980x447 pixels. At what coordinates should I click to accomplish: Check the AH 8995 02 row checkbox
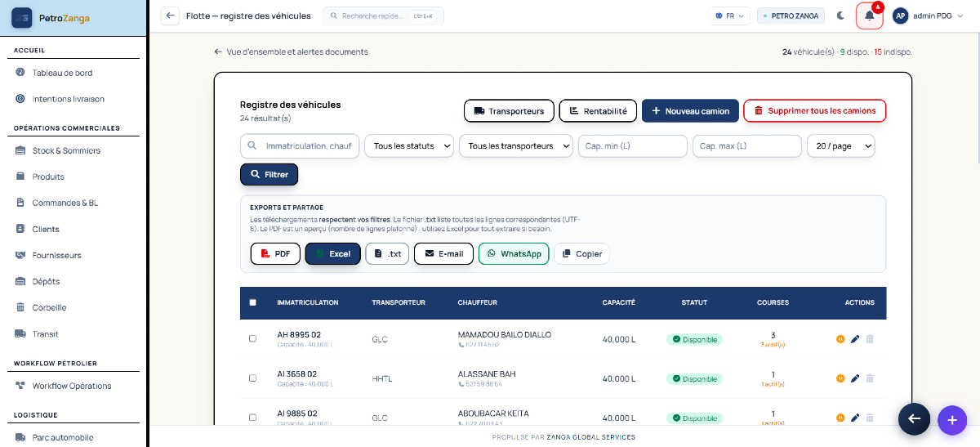point(252,338)
